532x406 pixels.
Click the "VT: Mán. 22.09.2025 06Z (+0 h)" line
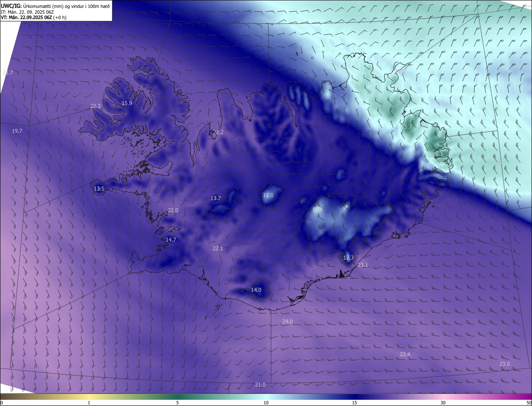(x=34, y=17)
